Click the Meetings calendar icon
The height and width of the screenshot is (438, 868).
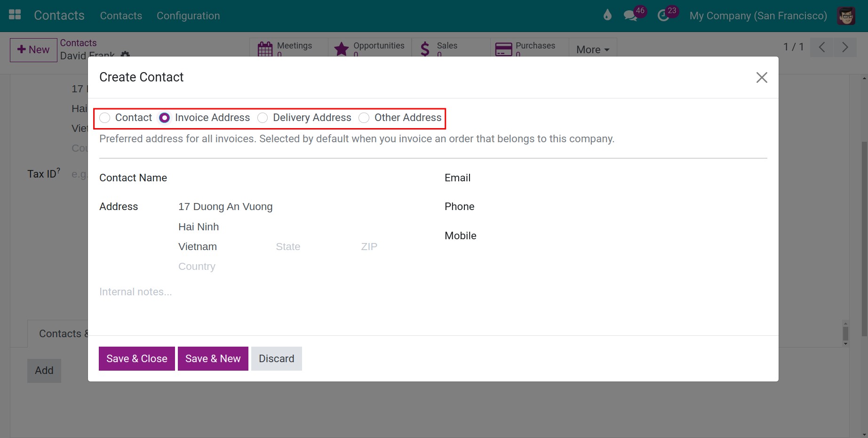coord(265,49)
